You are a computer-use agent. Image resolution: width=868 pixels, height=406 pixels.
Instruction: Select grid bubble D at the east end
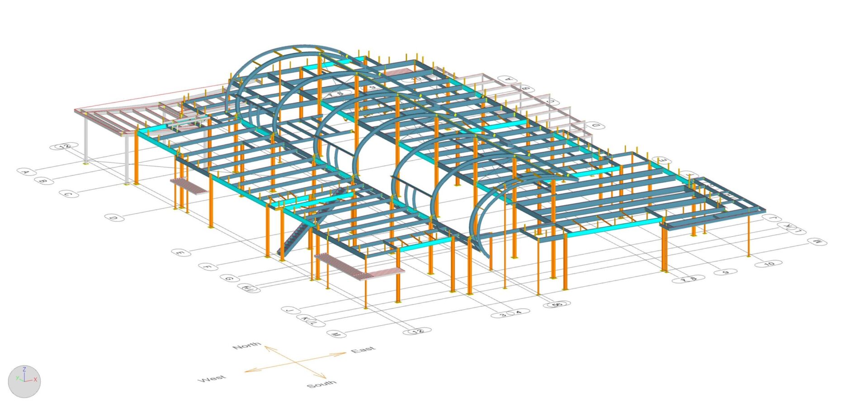[x=595, y=125]
